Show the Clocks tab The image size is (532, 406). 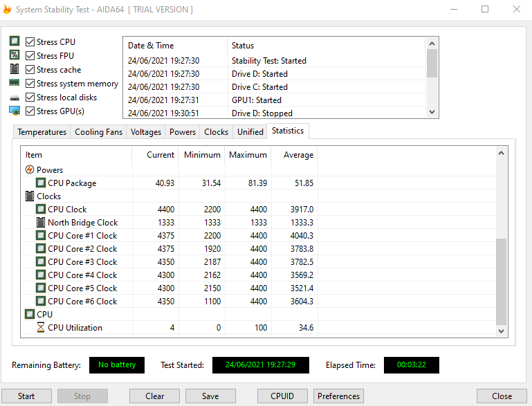click(216, 132)
